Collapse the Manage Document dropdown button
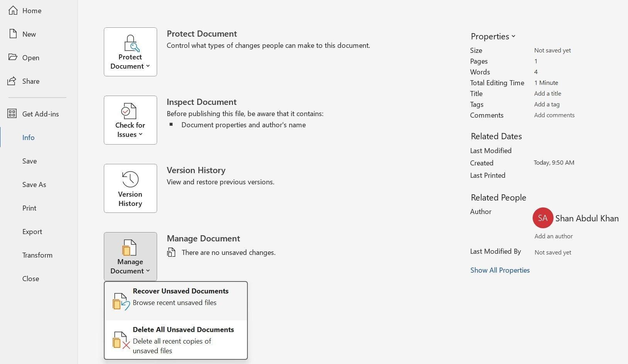This screenshot has height=364, width=628. pos(130,256)
